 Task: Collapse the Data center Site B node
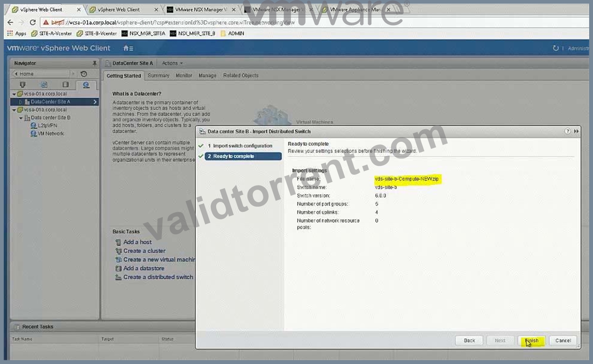(x=20, y=118)
